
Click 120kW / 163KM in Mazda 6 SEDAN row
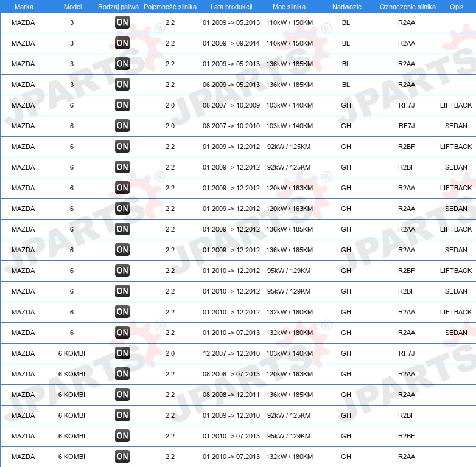289,209
